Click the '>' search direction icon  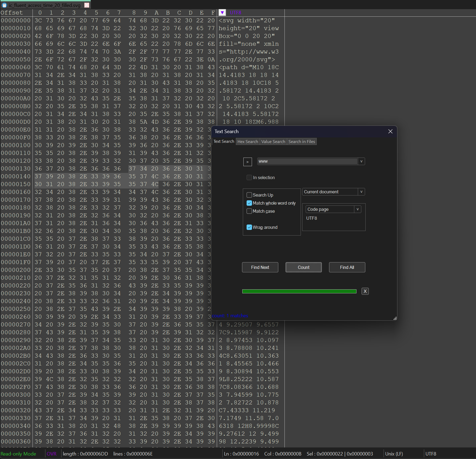(x=247, y=162)
